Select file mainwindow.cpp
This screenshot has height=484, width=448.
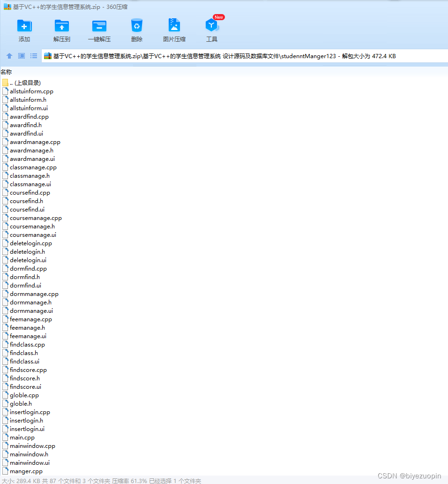pyautogui.click(x=29, y=446)
